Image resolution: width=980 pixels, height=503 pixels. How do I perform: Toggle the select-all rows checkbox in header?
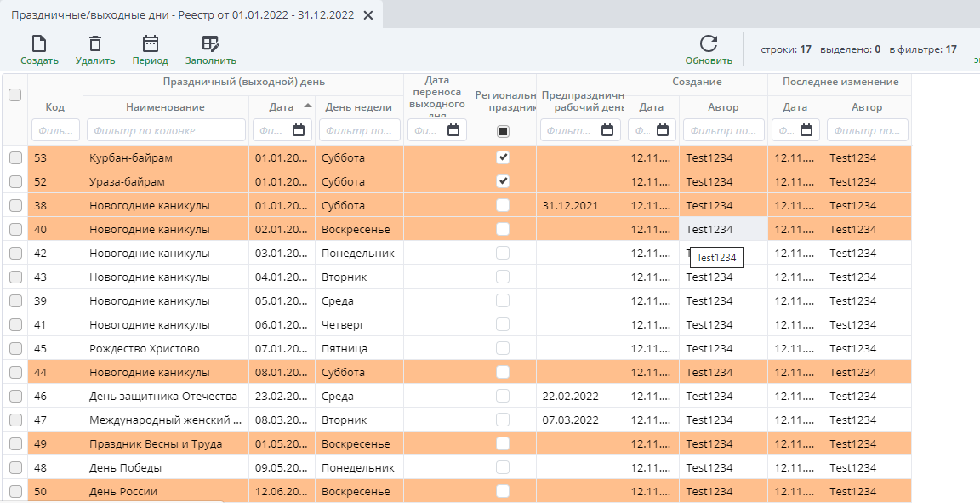coord(14,95)
